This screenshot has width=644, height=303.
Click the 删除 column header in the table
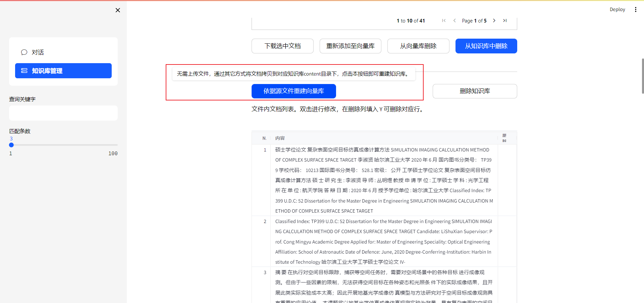(507, 138)
